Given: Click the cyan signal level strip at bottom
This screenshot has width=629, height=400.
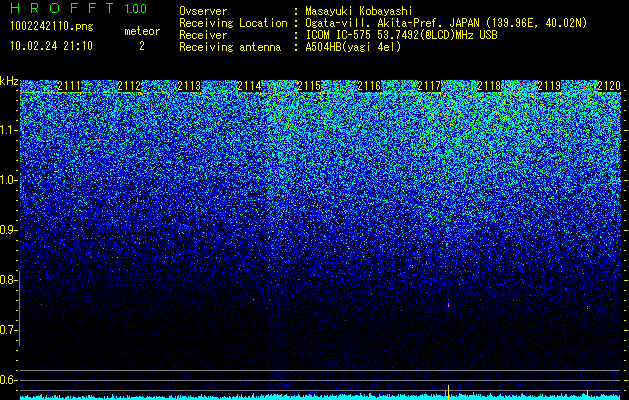Looking at the screenshot, I should 321,397.
